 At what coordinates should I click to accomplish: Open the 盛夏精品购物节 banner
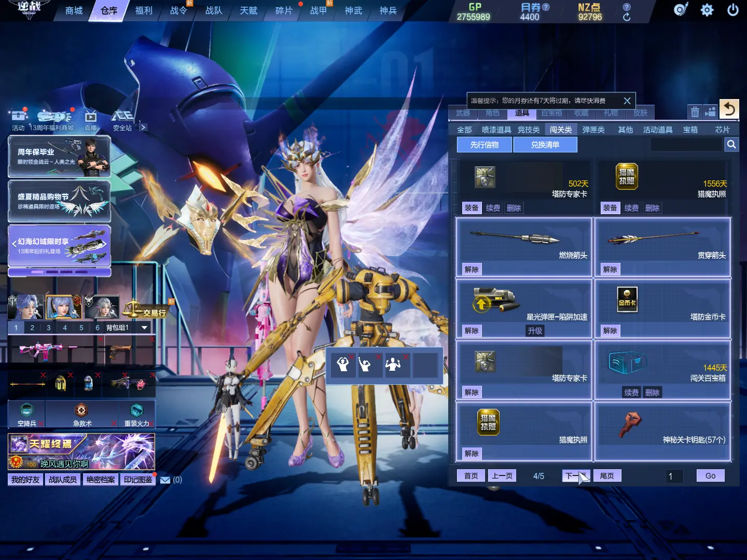coord(59,201)
